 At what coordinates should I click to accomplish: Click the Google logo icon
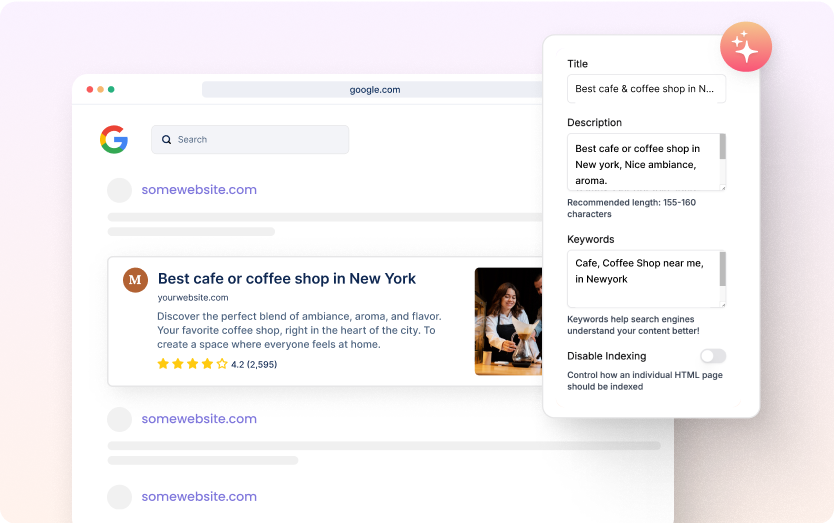click(x=114, y=140)
